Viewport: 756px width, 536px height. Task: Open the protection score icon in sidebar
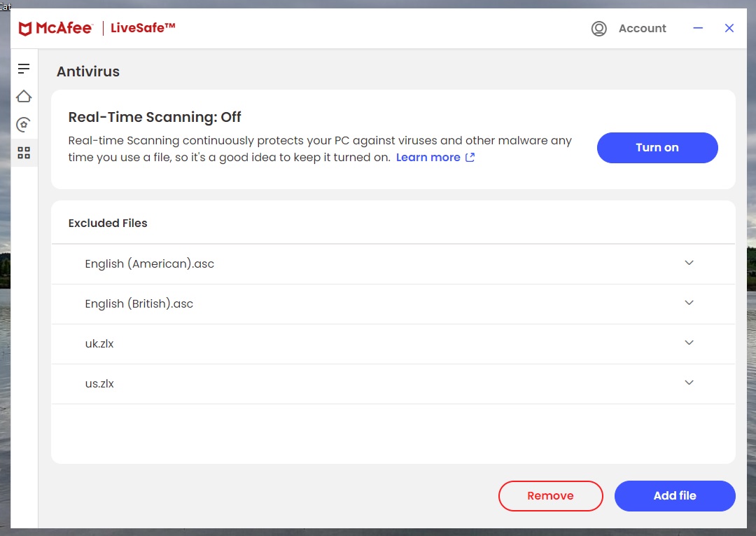click(24, 125)
